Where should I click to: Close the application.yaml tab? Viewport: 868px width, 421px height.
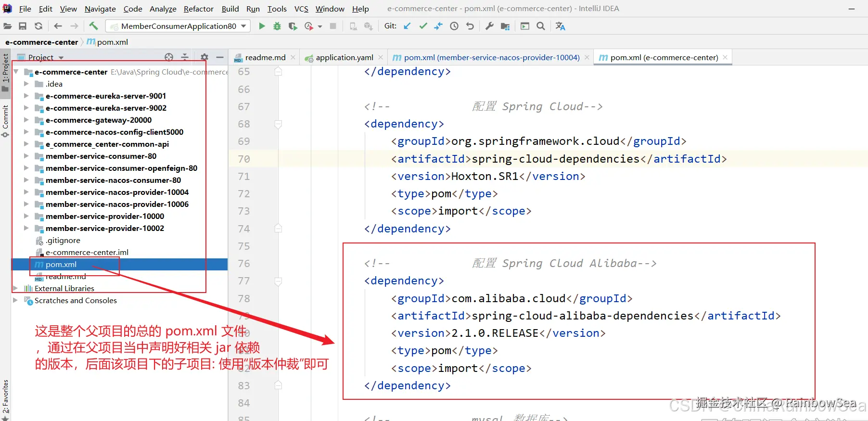(x=381, y=57)
